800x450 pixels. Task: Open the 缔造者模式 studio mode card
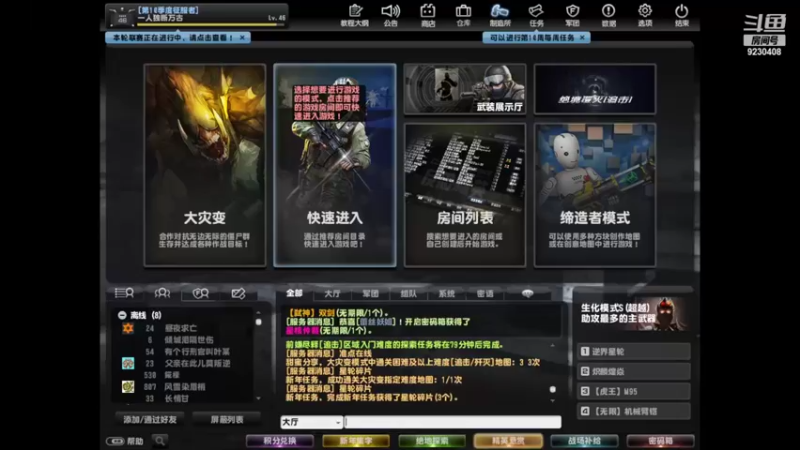click(595, 195)
